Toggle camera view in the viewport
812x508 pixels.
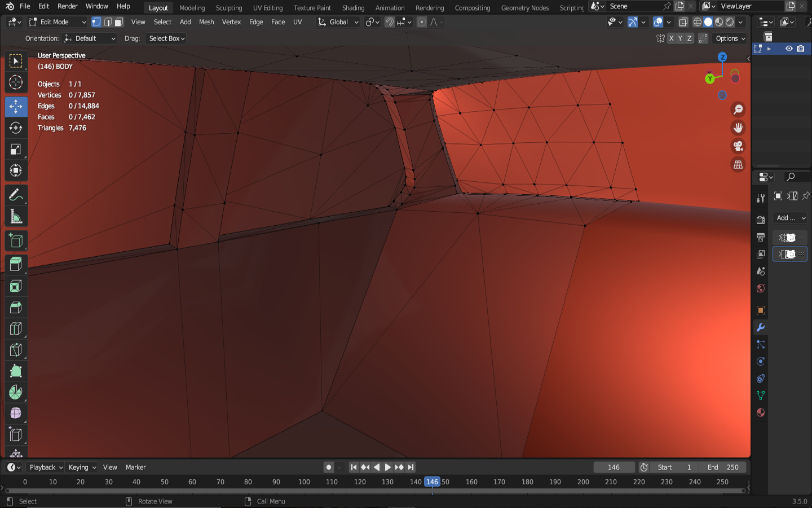738,146
